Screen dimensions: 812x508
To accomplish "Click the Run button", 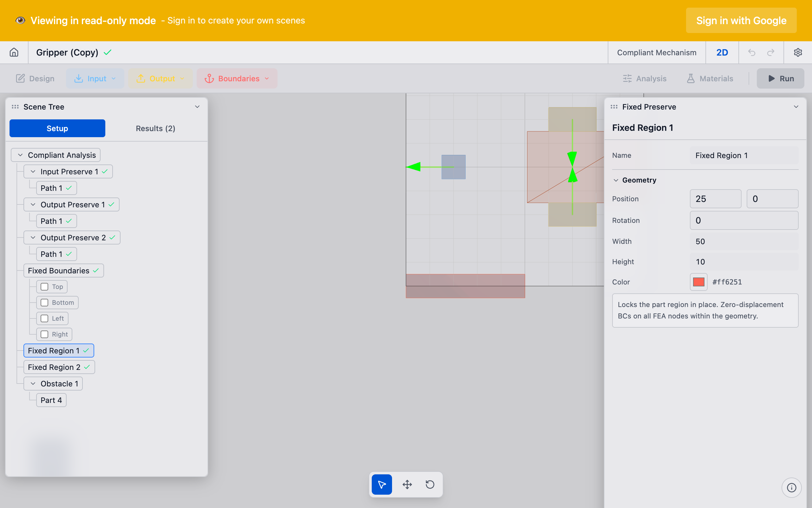I will (781, 79).
